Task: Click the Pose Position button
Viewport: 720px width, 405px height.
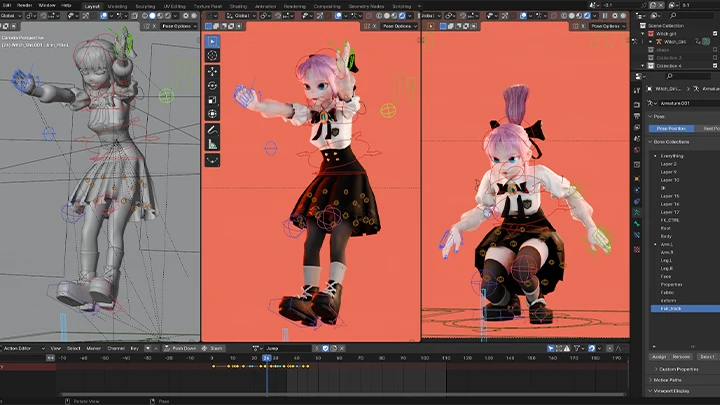Action: (671, 129)
